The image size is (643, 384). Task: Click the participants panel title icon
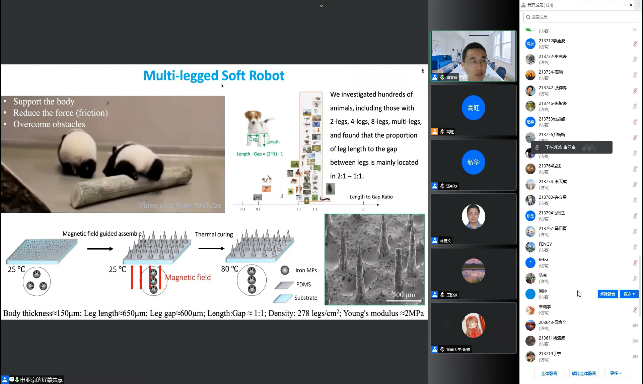(524, 5)
